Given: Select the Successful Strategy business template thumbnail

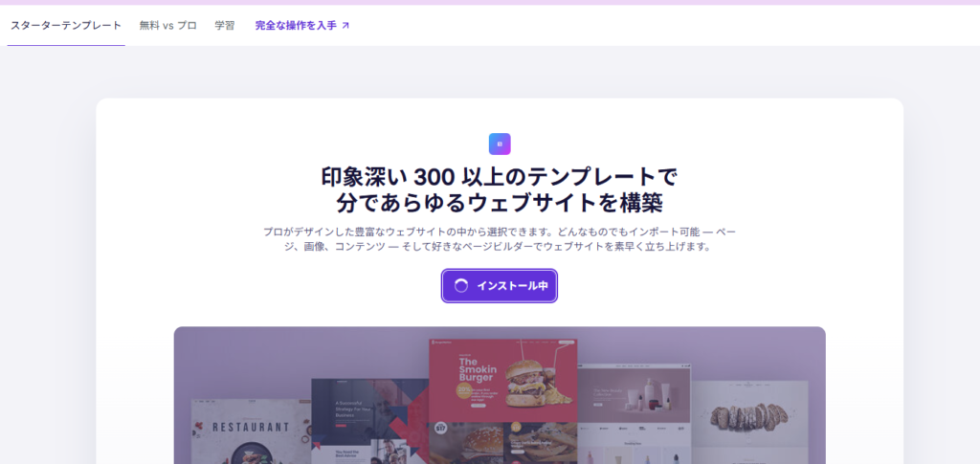Looking at the screenshot, I should click(370, 422).
